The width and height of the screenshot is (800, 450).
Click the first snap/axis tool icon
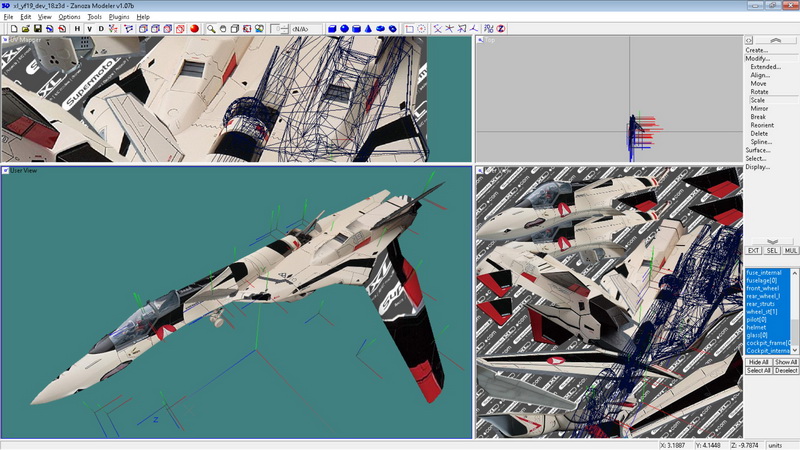(x=438, y=29)
